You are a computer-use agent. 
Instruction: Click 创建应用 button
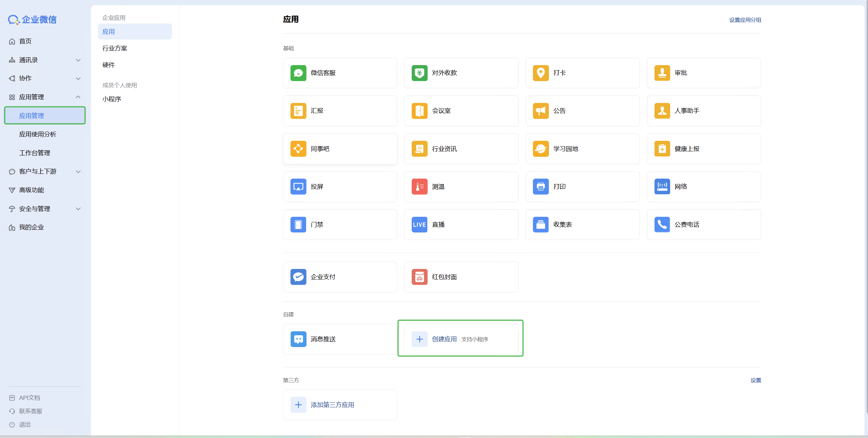click(x=444, y=339)
